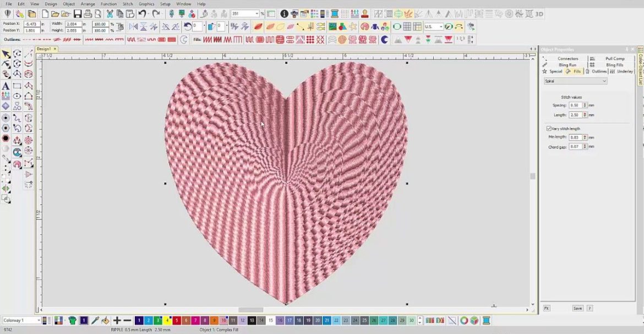Click the horizontal scrollbar thumb
644x334 pixels.
tap(251, 310)
